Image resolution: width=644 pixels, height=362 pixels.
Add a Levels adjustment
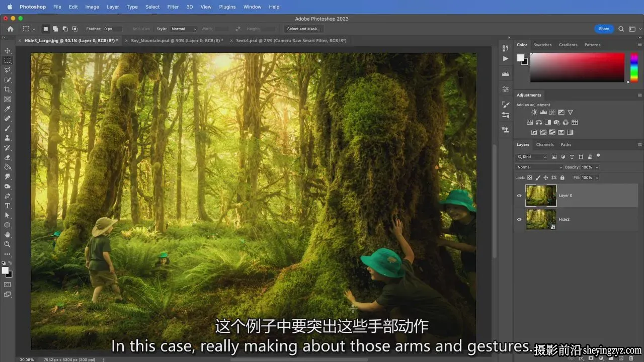pos(543,112)
